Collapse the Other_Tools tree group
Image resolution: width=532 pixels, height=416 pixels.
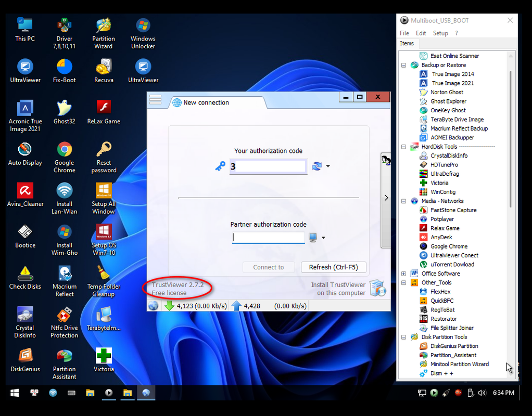point(404,283)
